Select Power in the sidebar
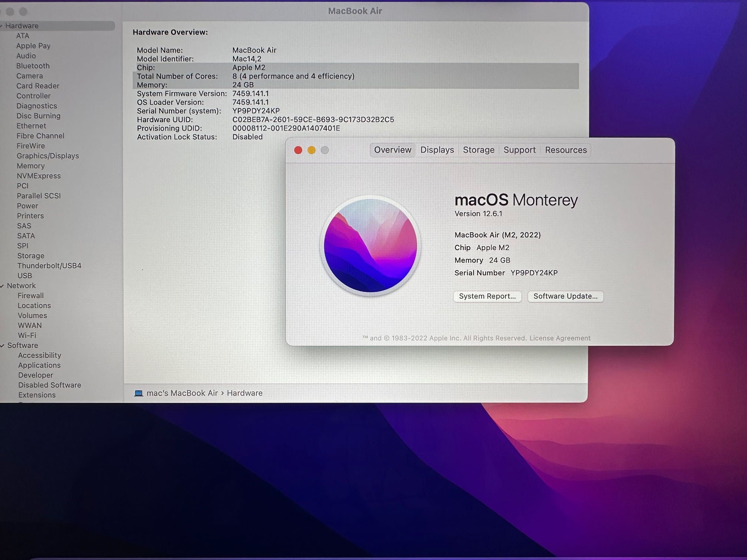The width and height of the screenshot is (747, 560). tap(27, 206)
